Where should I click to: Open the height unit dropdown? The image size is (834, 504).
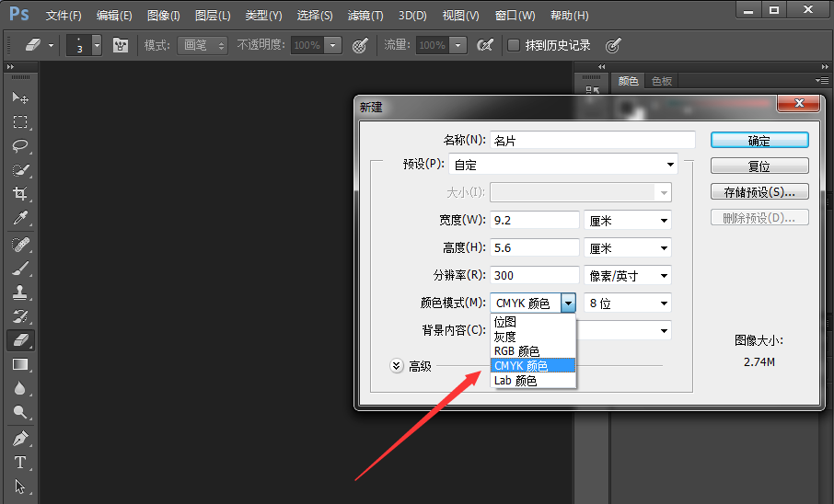[x=628, y=247]
